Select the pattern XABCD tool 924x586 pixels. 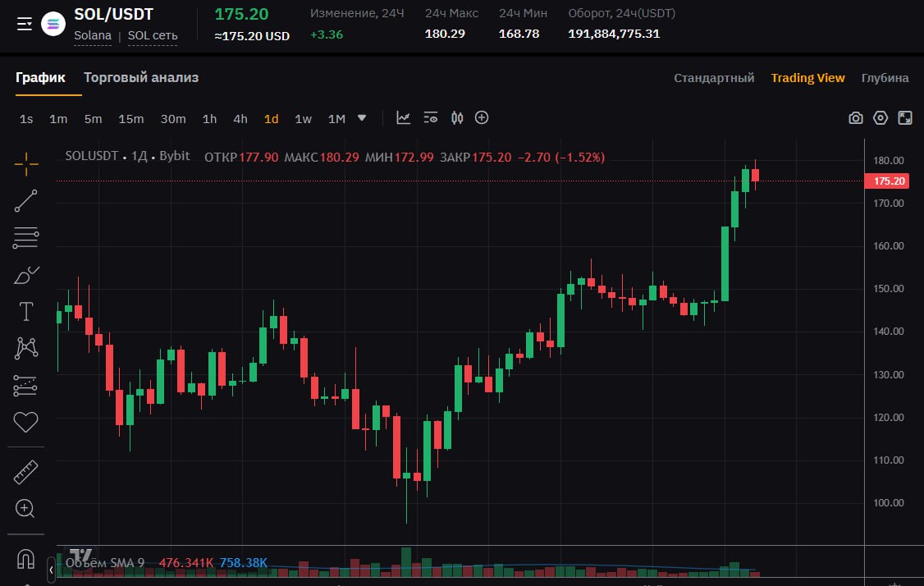coord(26,349)
